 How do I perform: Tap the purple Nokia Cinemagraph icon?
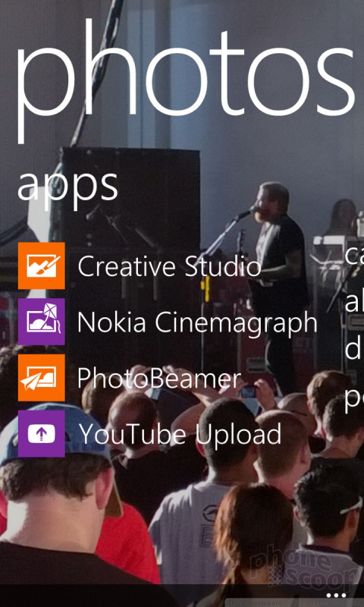[42, 321]
